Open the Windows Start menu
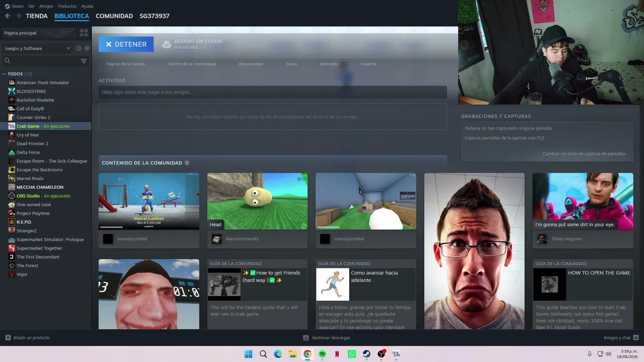The image size is (644, 362). tap(248, 354)
